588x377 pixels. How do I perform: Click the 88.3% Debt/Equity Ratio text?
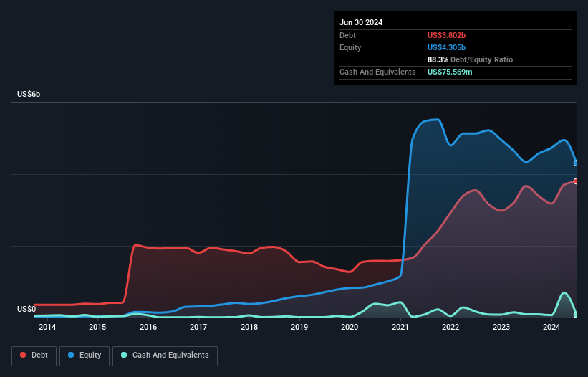470,59
